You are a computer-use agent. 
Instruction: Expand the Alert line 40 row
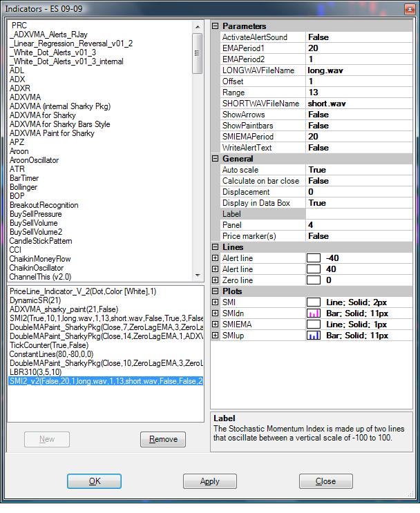point(215,269)
